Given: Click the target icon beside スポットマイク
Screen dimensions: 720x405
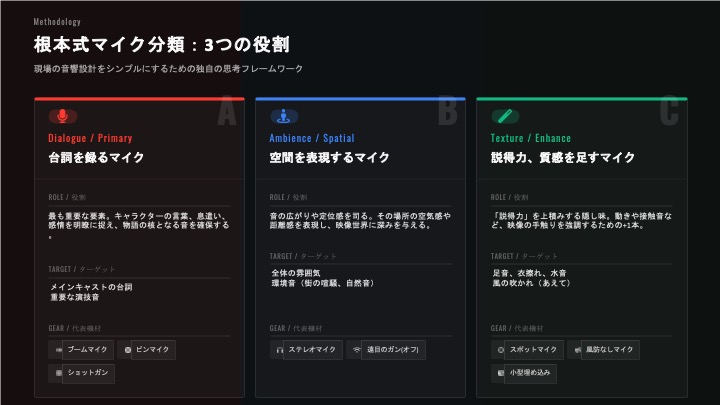Looking at the screenshot, I should click(x=500, y=350).
